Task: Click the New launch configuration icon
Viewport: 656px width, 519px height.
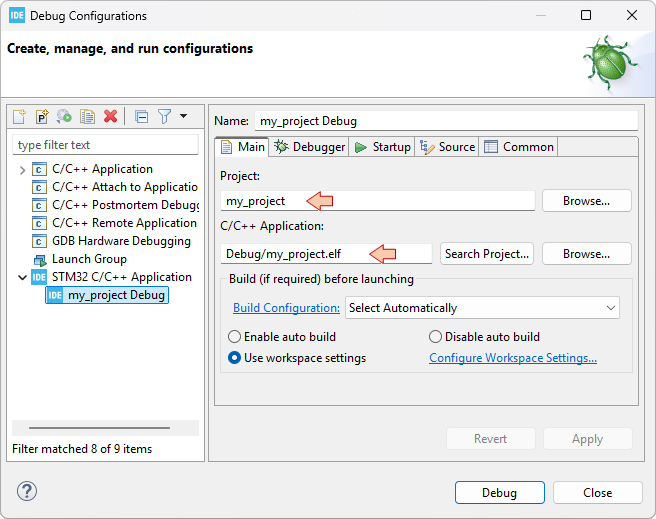Action: coord(20,117)
